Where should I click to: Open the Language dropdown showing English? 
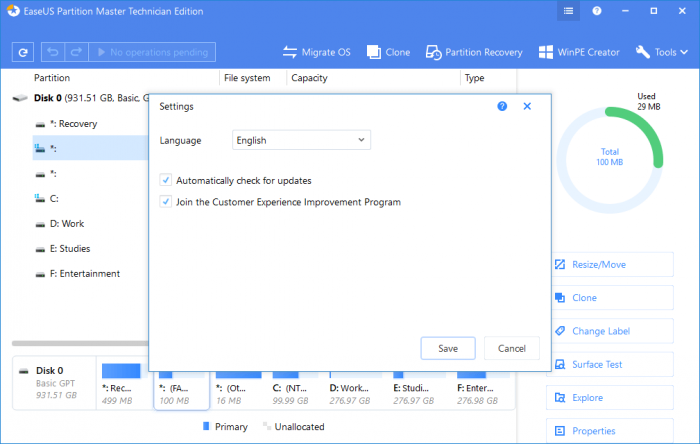pos(301,140)
